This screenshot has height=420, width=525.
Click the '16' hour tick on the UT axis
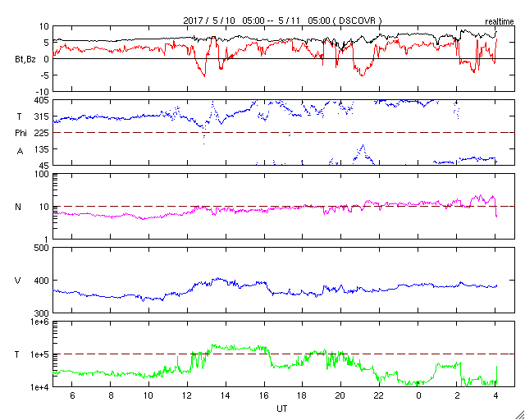264,395
